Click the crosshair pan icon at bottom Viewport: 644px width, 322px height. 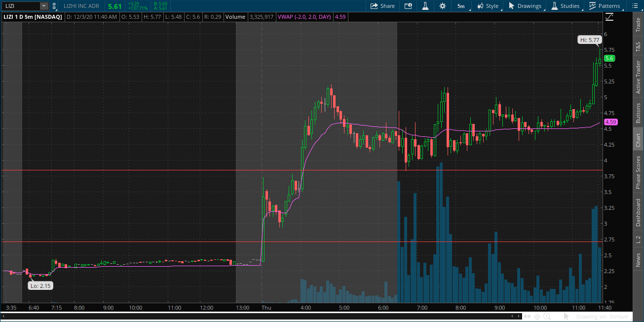point(537,316)
